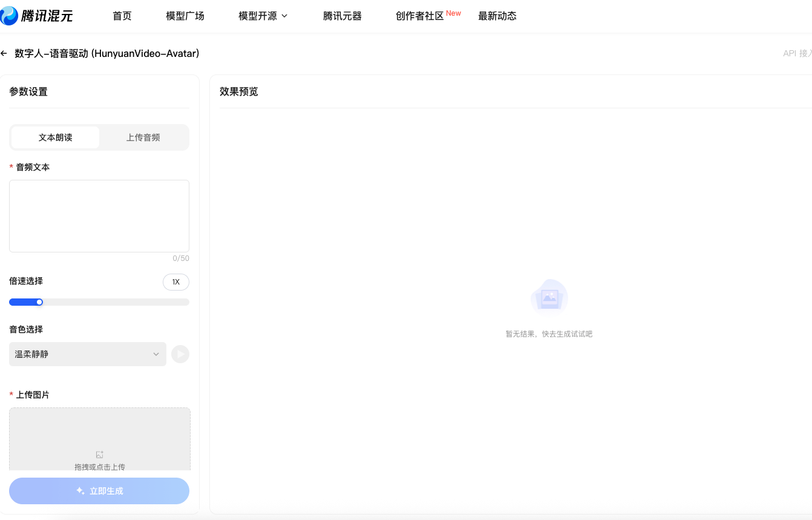The width and height of the screenshot is (812, 520).
Task: Play the 温柔静静 voice preview
Action: [x=180, y=354]
